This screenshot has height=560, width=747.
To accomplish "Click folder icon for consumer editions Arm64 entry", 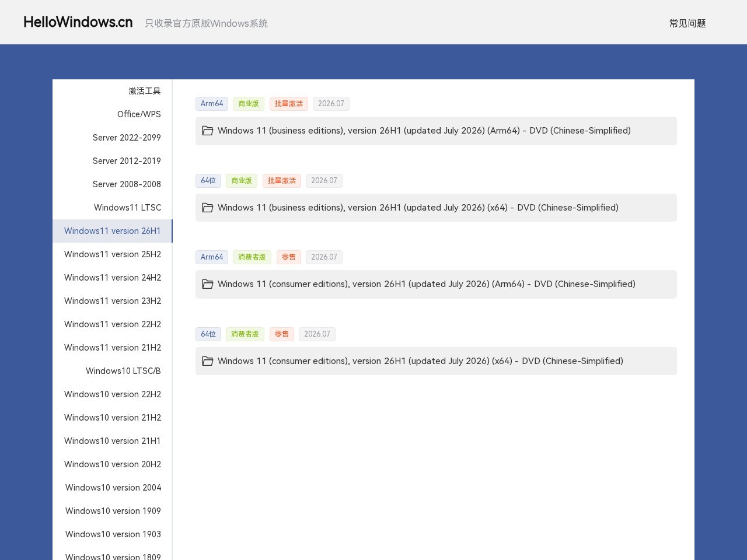I will coord(207,284).
